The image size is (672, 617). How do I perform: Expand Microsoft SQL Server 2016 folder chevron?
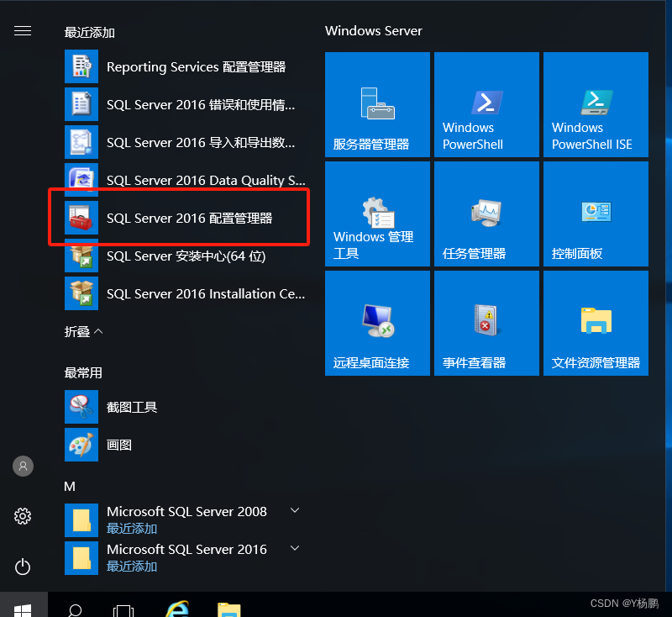pyautogui.click(x=295, y=548)
